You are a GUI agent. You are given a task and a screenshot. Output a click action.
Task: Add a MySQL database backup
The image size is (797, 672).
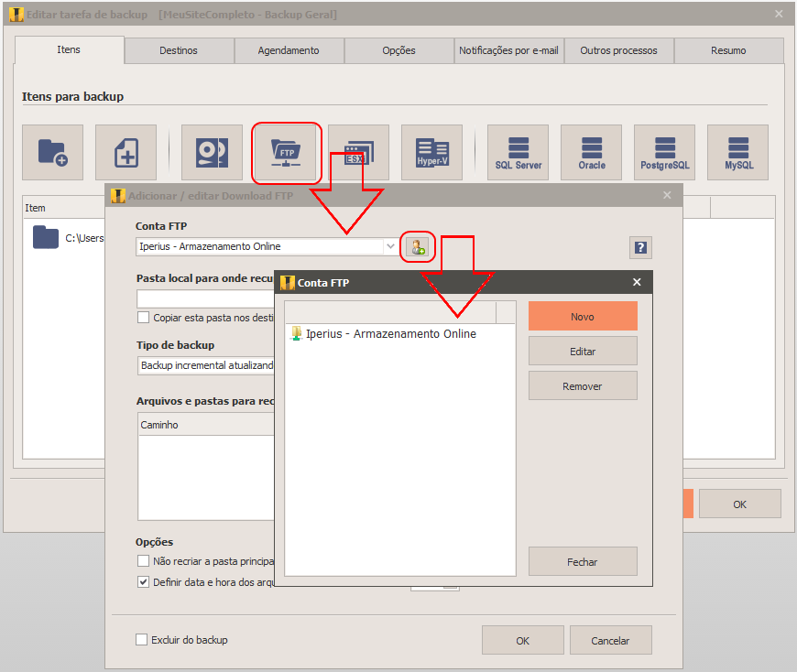737,152
